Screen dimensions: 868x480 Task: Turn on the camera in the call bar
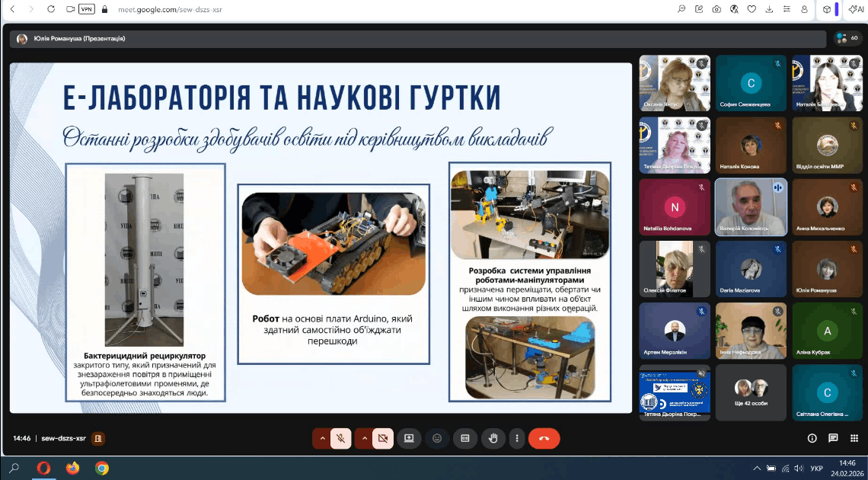click(383, 438)
